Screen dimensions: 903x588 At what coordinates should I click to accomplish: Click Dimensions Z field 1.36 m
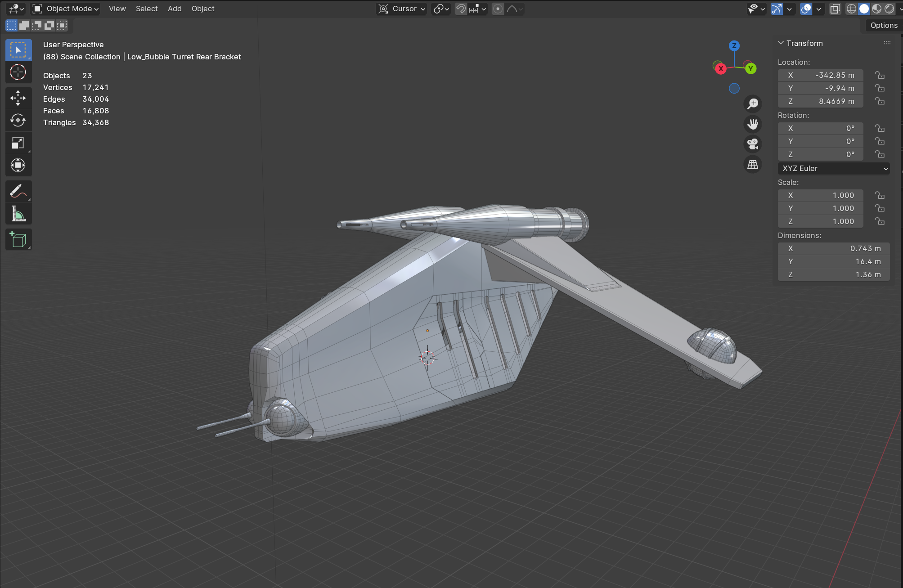tap(834, 275)
